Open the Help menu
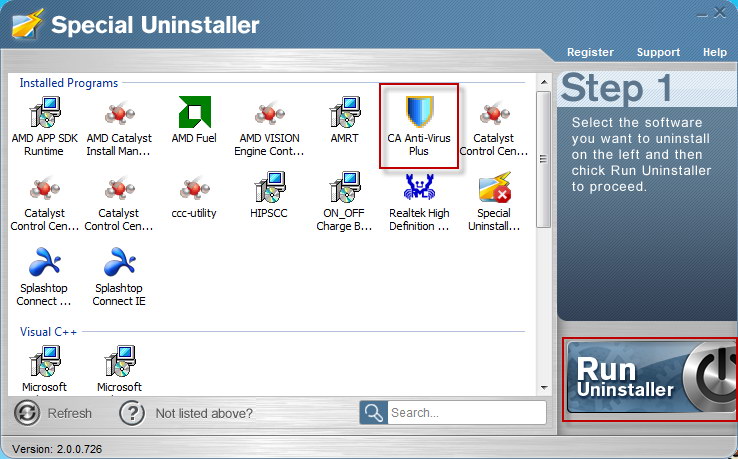Viewport: 738px width, 459px height. coord(714,52)
